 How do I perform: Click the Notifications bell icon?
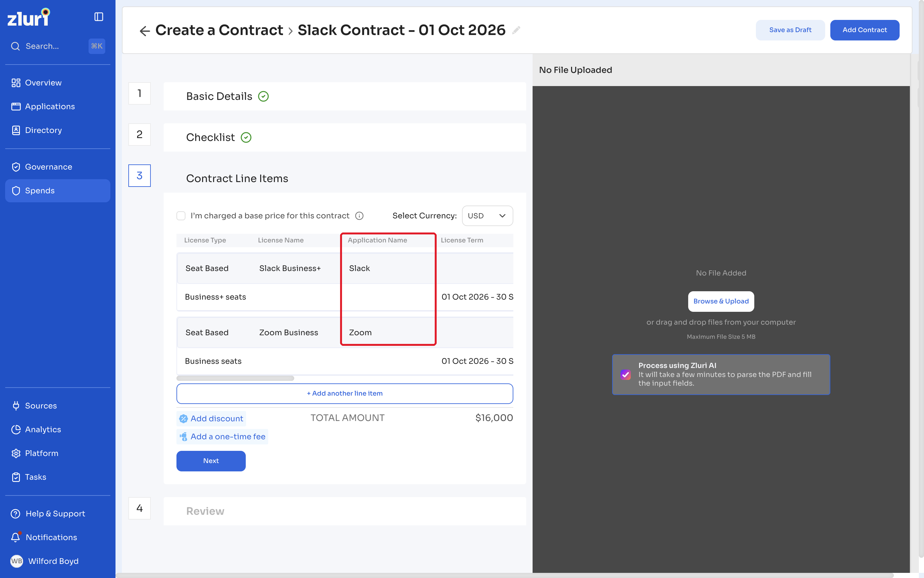(x=16, y=538)
